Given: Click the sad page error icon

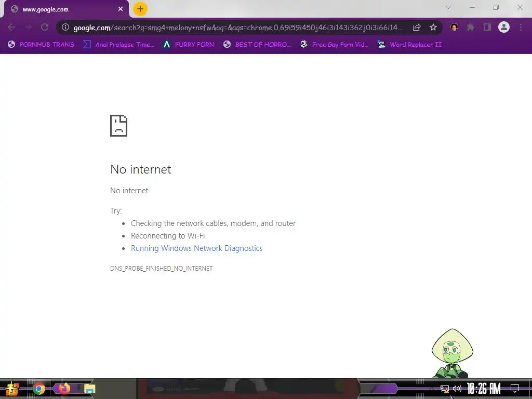Looking at the screenshot, I should pos(119,126).
